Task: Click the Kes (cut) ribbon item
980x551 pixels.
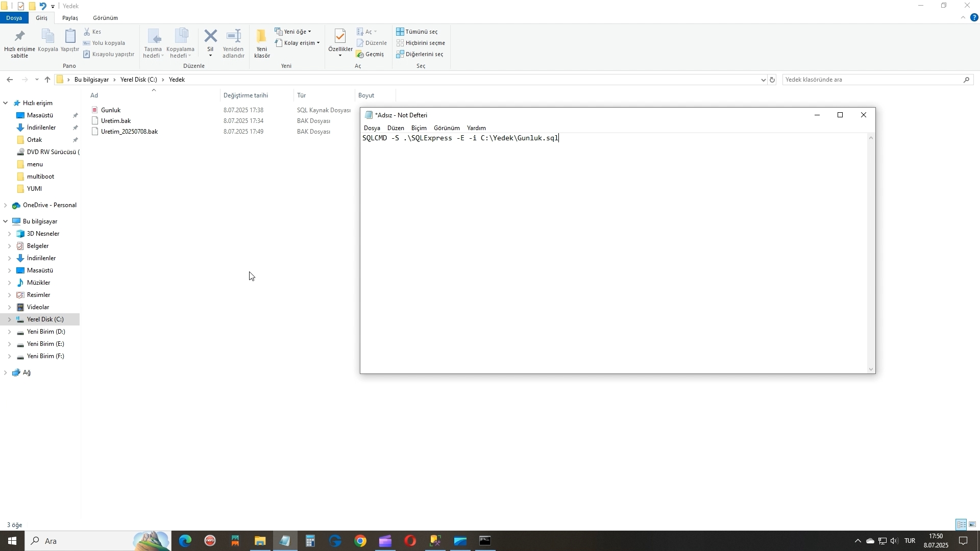Action: coord(93,32)
